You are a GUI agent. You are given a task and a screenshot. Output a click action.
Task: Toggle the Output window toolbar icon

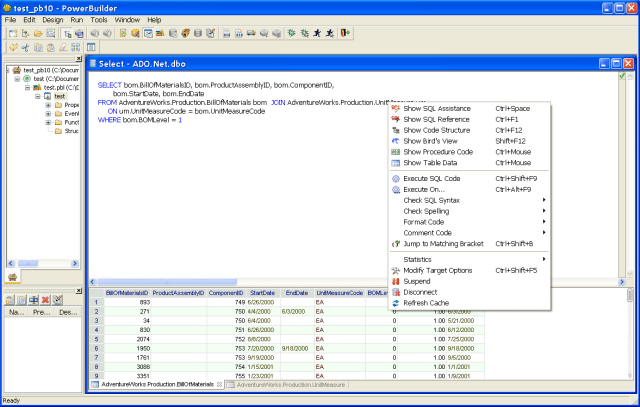(x=80, y=33)
